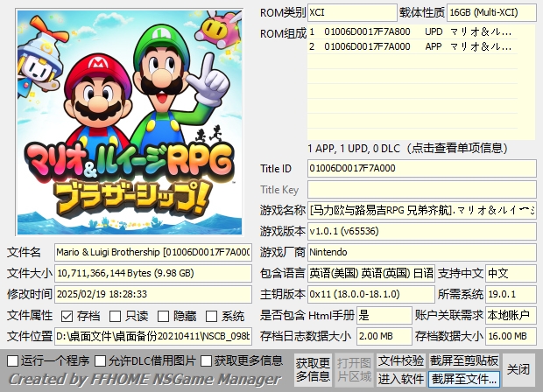Click the Title ID field
543x392 pixels.
[x=420, y=168]
